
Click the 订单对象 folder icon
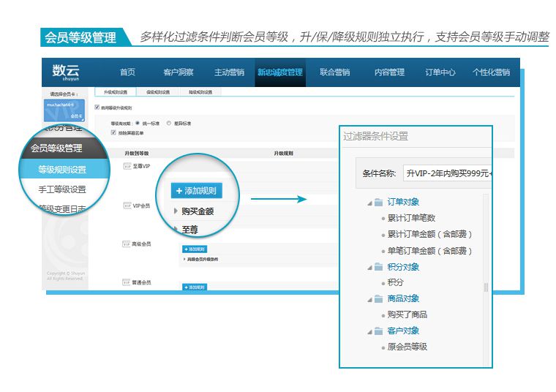click(378, 202)
